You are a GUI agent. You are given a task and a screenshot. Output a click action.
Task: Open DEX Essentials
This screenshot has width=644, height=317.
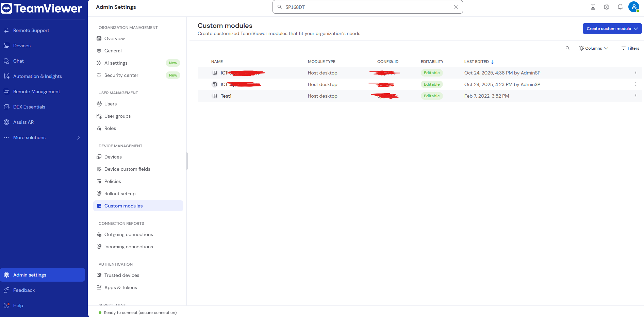coord(29,107)
